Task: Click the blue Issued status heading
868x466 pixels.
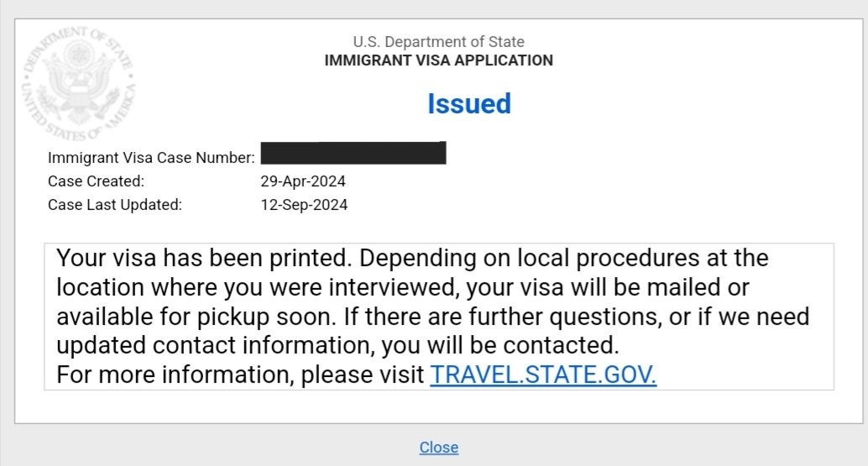Action: click(469, 104)
